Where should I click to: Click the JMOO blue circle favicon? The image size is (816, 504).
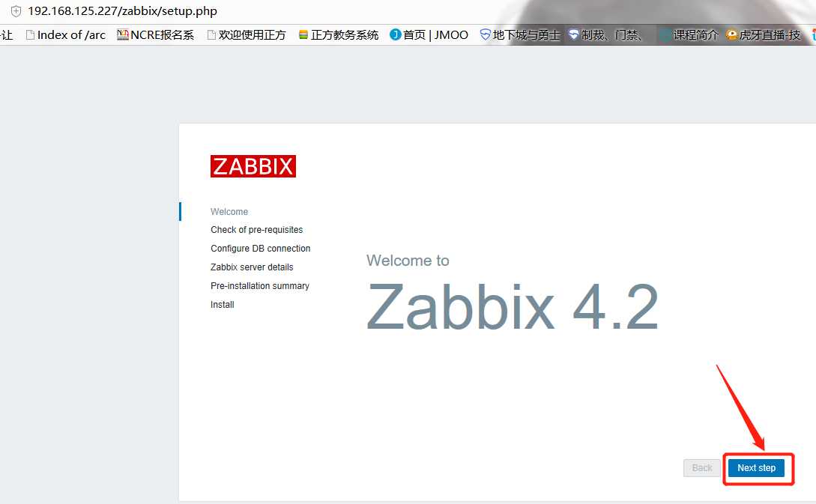396,35
